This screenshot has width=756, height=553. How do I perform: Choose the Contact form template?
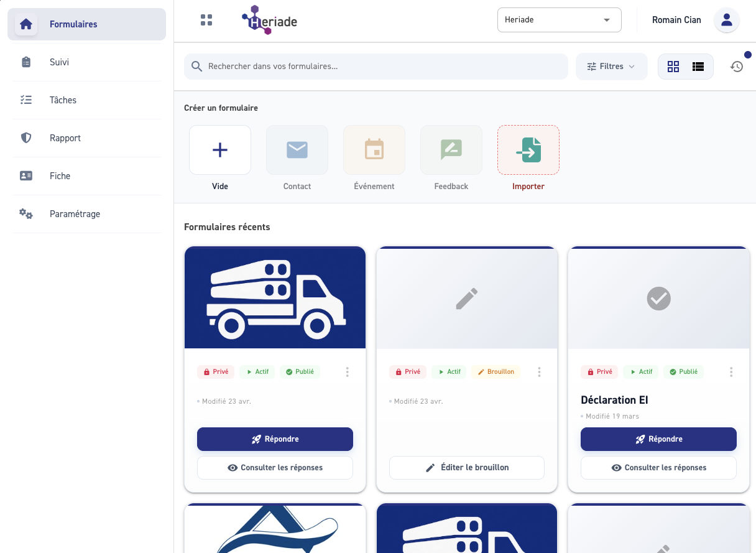[x=297, y=150]
